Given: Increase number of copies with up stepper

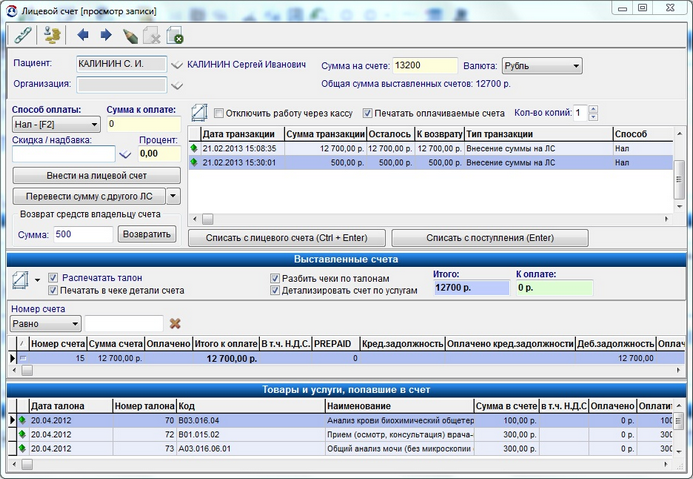Looking at the screenshot, I should 594,109.
